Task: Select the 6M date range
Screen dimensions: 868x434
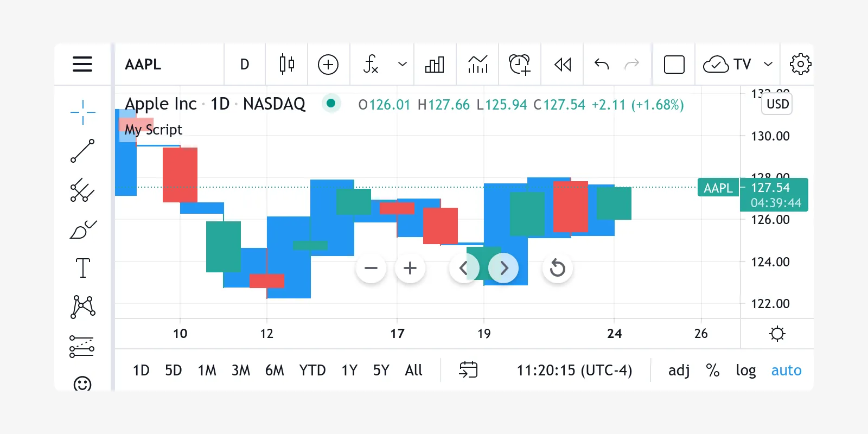Action: tap(275, 370)
